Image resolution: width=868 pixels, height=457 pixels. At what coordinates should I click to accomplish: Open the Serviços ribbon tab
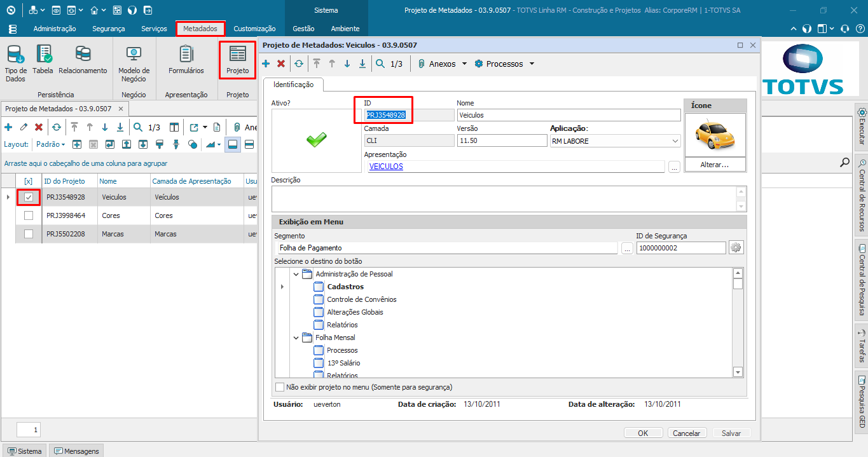pyautogui.click(x=154, y=29)
